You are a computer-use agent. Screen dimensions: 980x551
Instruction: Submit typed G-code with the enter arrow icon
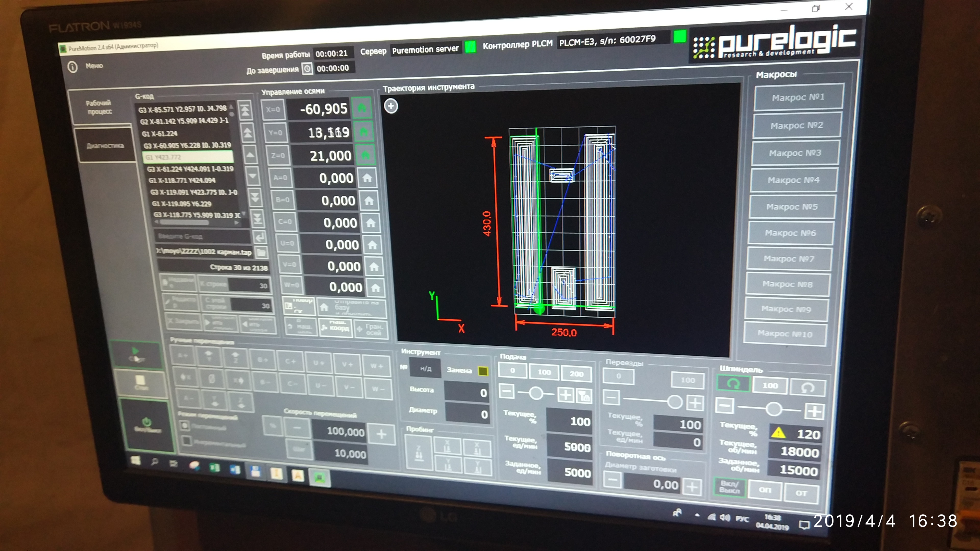260,238
